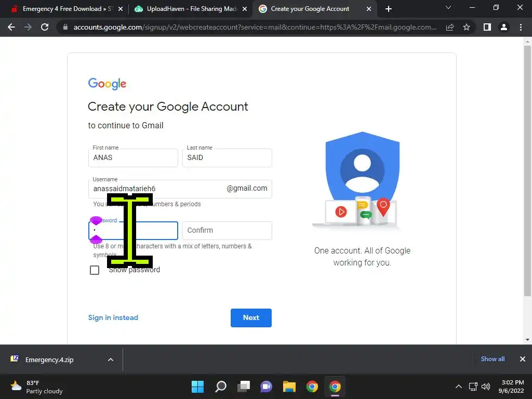
Task: Open Teams Chat from taskbar
Action: (266, 387)
